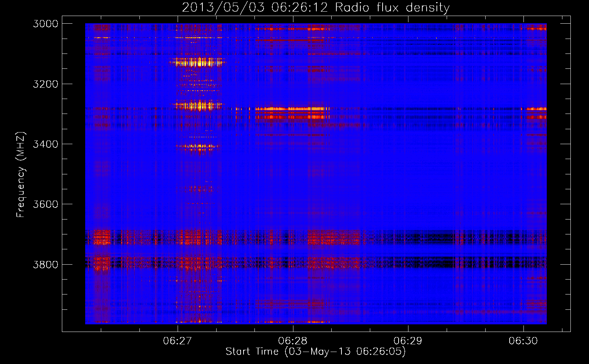The width and height of the screenshot is (589, 364).
Task: Click the '3400' frequency axis label
Action: click(46, 144)
